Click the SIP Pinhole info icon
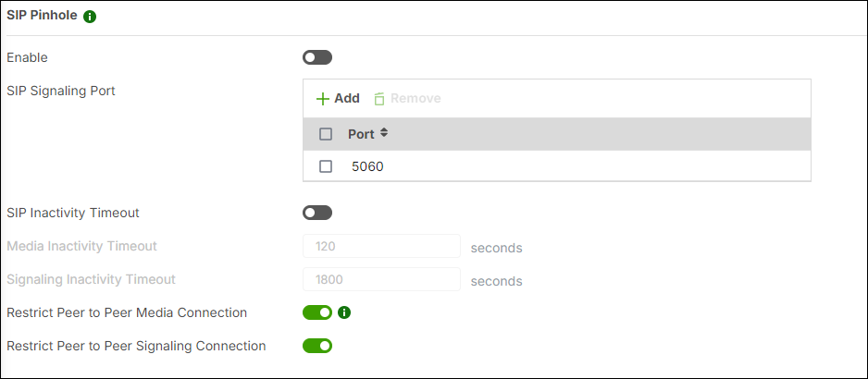 tap(90, 17)
